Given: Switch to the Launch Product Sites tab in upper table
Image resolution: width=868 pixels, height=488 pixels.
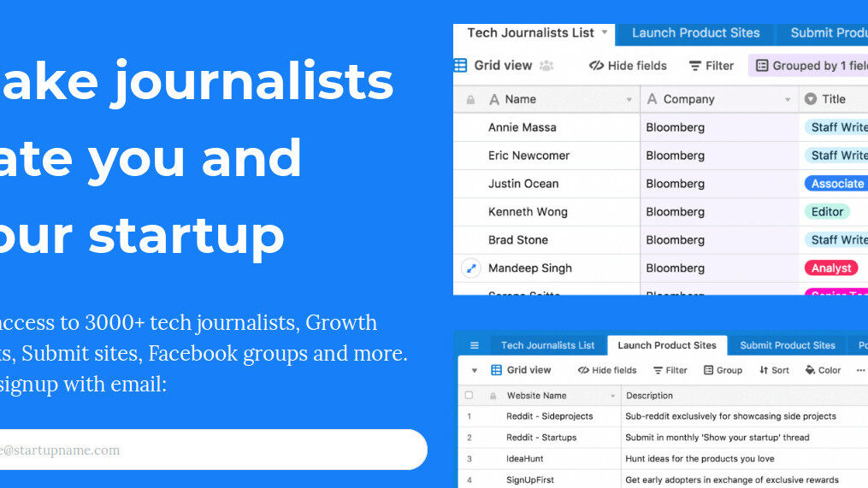Looking at the screenshot, I should pos(695,33).
